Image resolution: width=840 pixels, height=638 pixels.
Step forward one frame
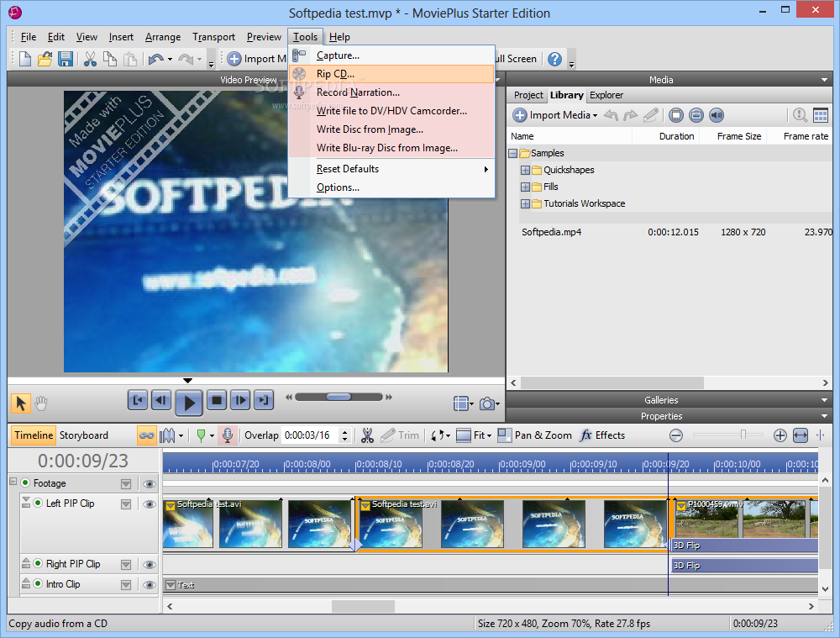pos(240,400)
